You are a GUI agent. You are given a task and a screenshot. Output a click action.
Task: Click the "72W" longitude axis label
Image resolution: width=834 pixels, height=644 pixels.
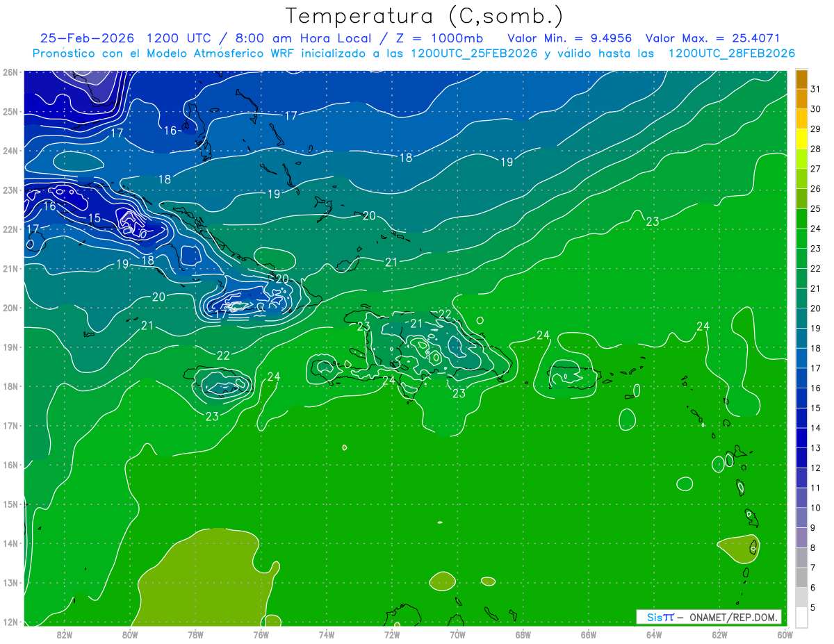(x=391, y=634)
